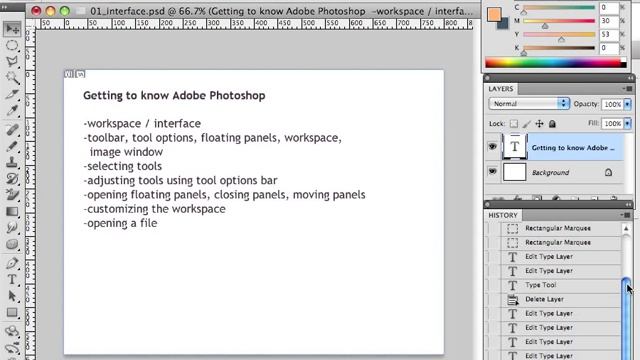Select the Elliptical Marquee tool
Image resolution: width=640 pixels, height=360 pixels.
tap(12, 45)
